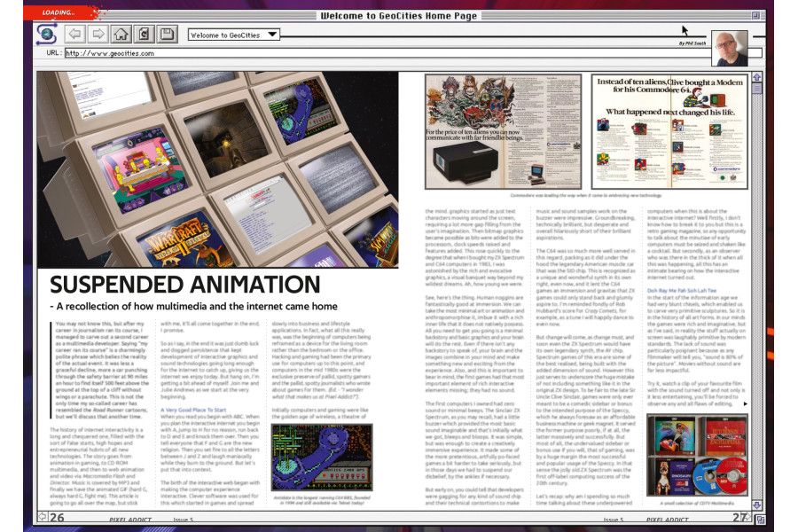This screenshot has height=532, width=798.
Task: Go back with the left arrow button
Action: [x=74, y=34]
